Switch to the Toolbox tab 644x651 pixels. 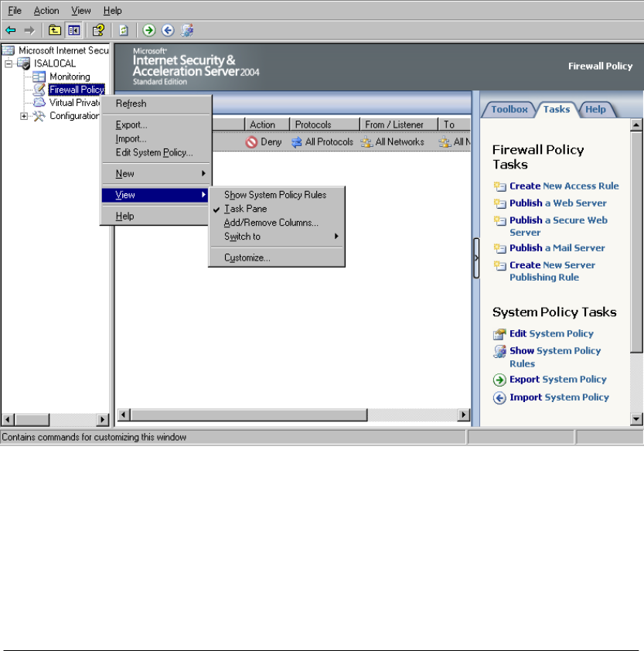coord(509,110)
